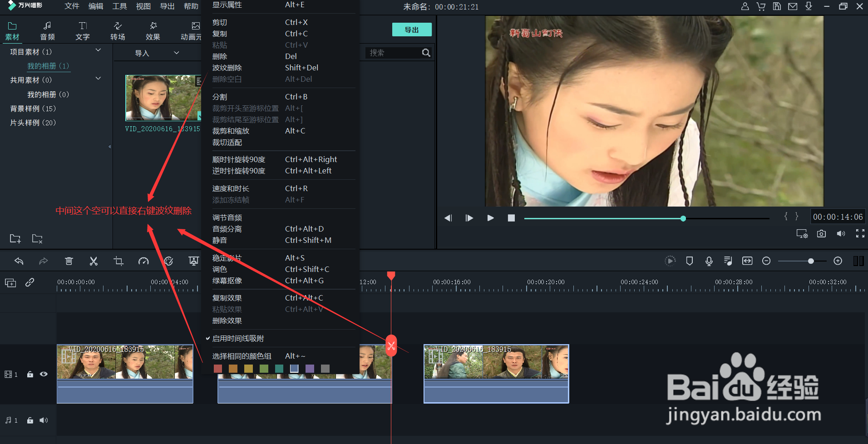Click the timeline zoom in plus icon

tap(838, 261)
